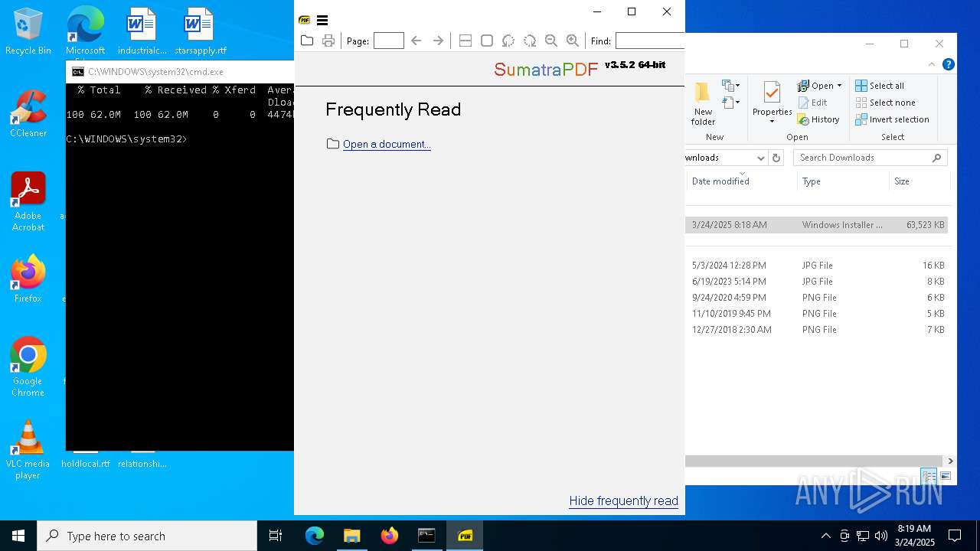The height and width of the screenshot is (551, 980).
Task: Click the cmd.exe title bar
Action: pos(180,72)
